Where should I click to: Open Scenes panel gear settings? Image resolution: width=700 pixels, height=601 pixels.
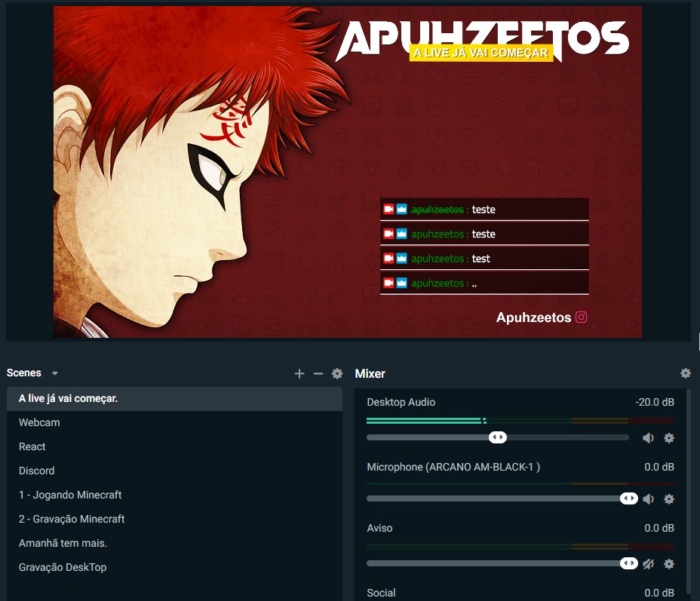(x=337, y=373)
